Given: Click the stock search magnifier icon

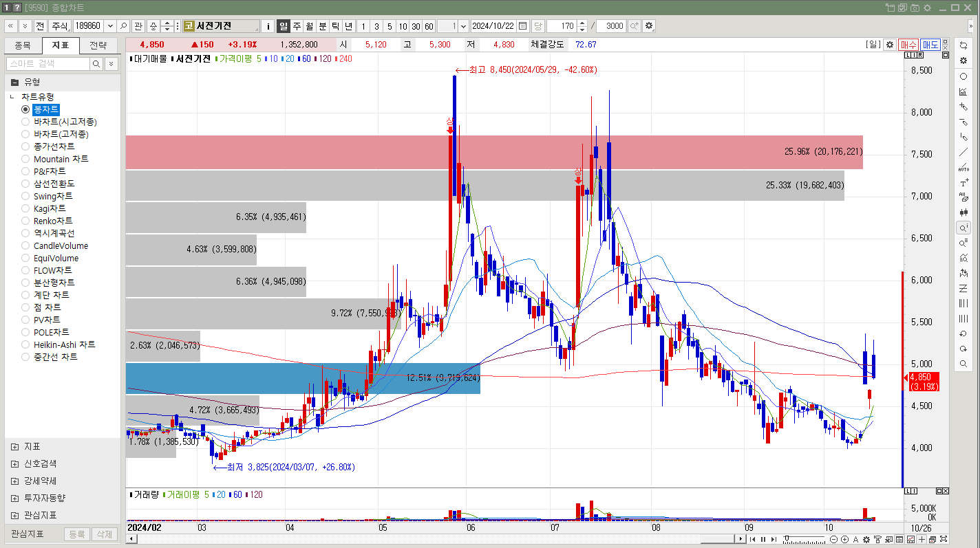Looking at the screenshot, I should click(x=123, y=26).
